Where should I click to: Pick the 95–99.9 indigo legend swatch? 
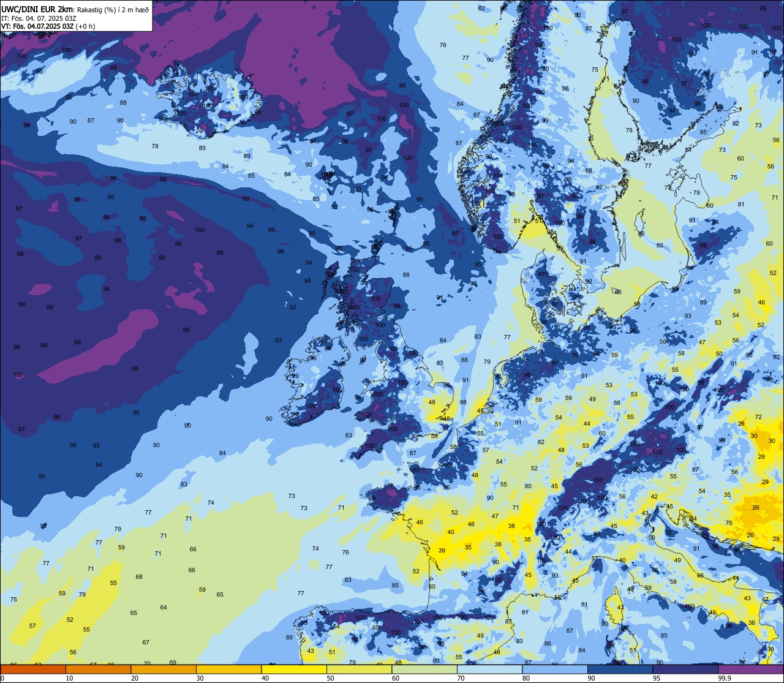(685, 669)
